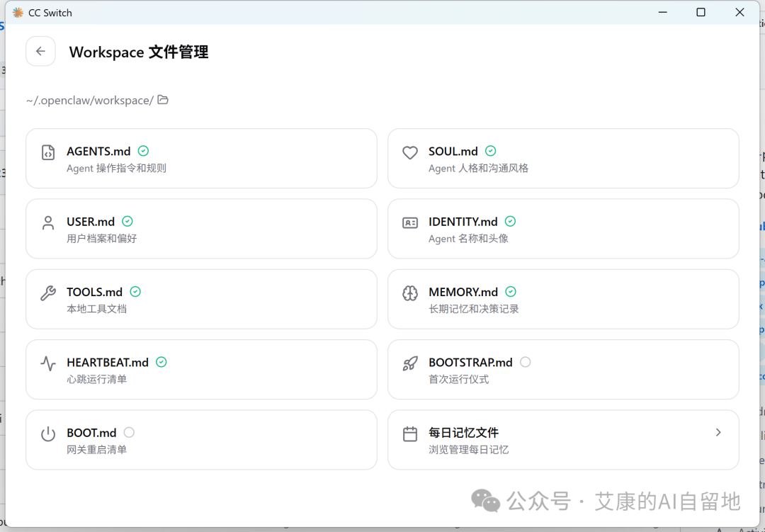Click the USER.md person icon
765x532 pixels.
point(48,223)
